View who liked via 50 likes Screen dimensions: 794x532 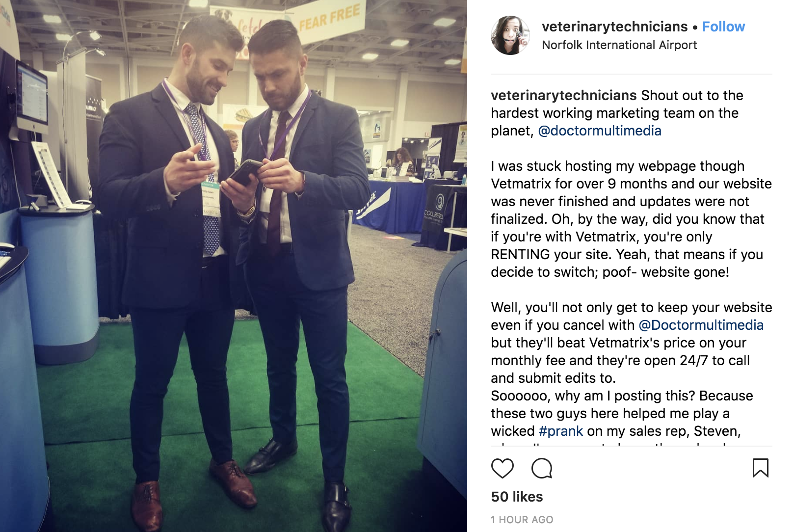517,497
